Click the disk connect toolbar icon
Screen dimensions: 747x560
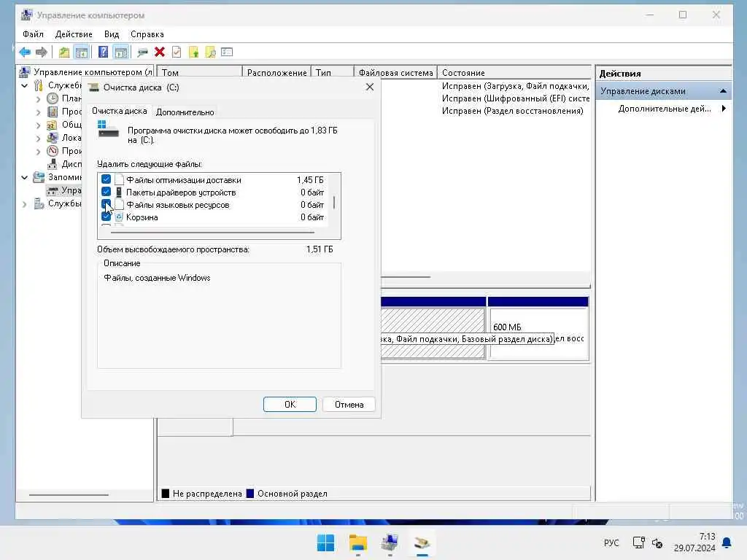point(142,52)
